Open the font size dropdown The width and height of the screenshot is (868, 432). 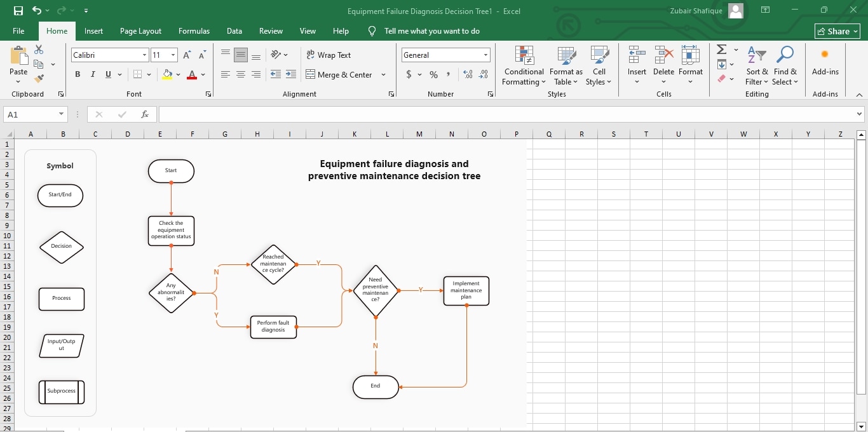pos(172,55)
